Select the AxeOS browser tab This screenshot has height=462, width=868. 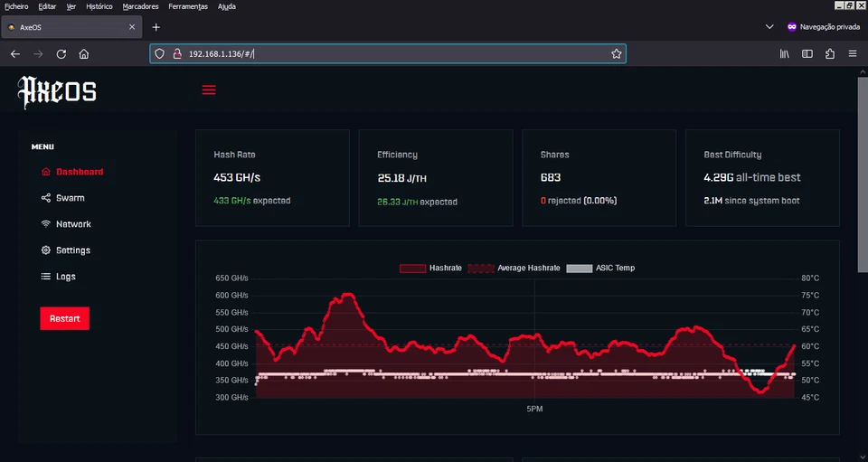(71, 27)
